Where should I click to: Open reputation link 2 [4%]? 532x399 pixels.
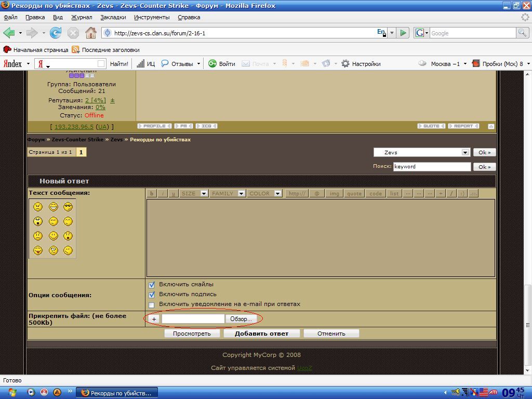pyautogui.click(x=96, y=100)
